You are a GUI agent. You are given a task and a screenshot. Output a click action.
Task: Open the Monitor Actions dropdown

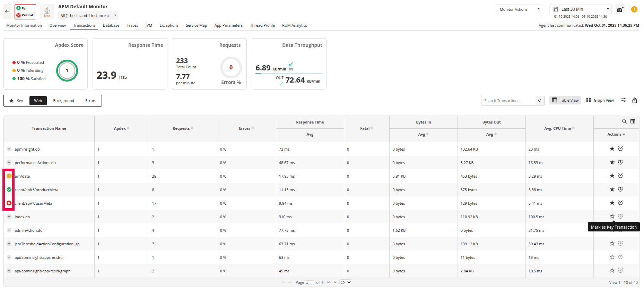click(519, 9)
